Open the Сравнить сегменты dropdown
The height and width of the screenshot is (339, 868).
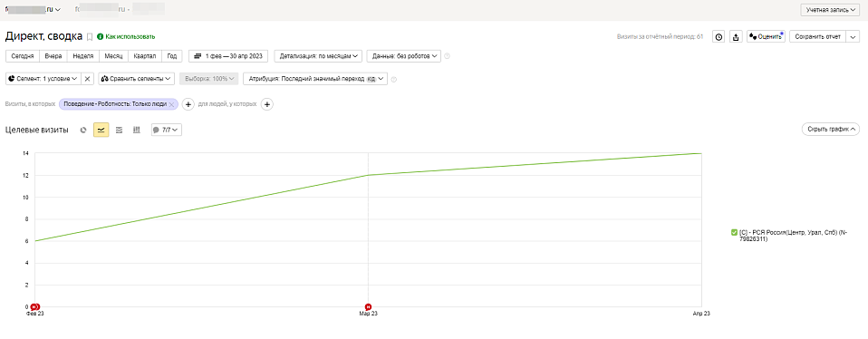point(137,79)
